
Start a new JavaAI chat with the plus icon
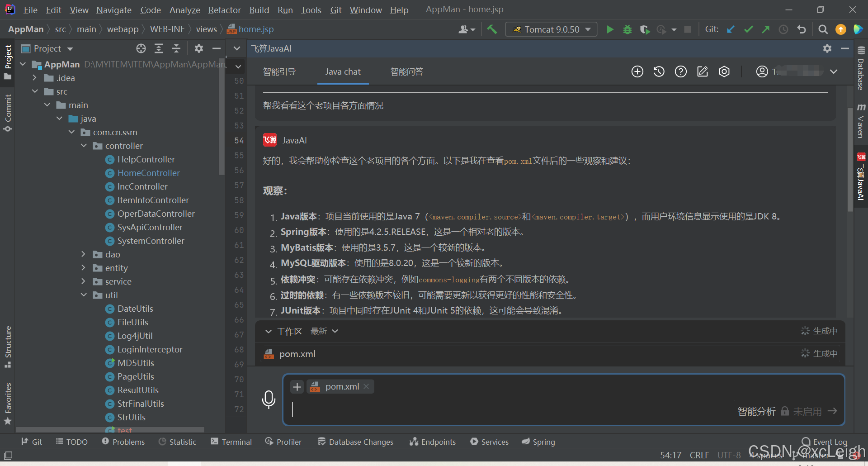click(637, 71)
